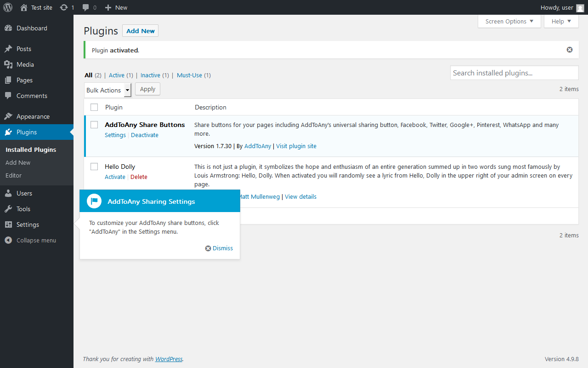
Task: Tick the Hello Dolly plugin checkbox
Action: [x=94, y=167]
